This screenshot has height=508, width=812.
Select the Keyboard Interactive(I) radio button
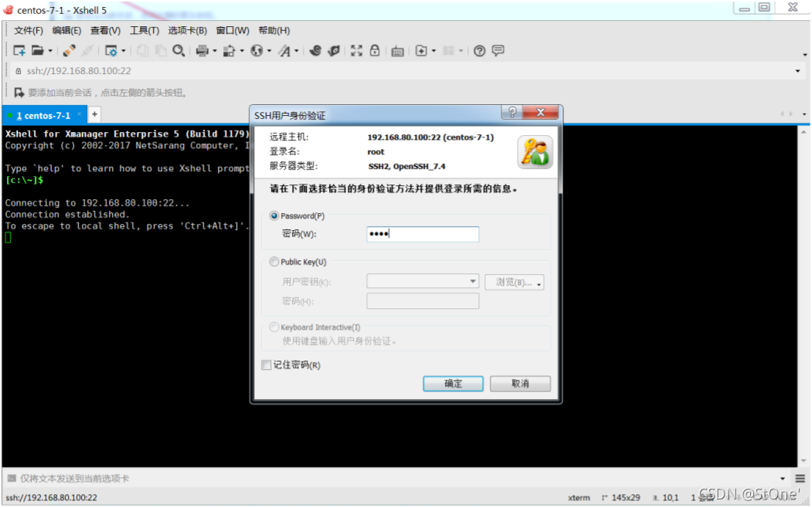point(274,327)
